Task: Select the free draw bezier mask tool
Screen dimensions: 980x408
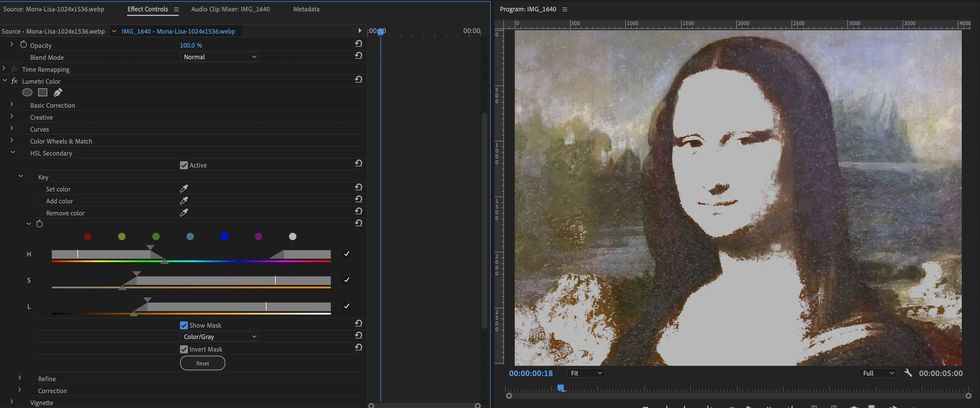Action: point(58,92)
